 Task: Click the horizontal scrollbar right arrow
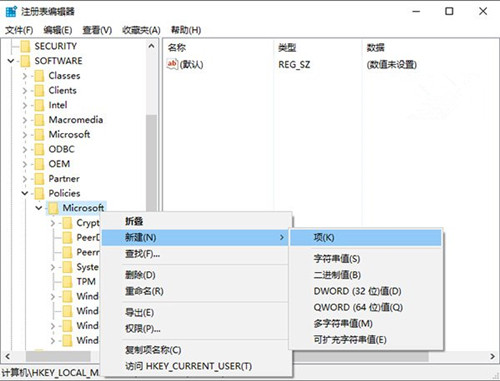(x=492, y=356)
